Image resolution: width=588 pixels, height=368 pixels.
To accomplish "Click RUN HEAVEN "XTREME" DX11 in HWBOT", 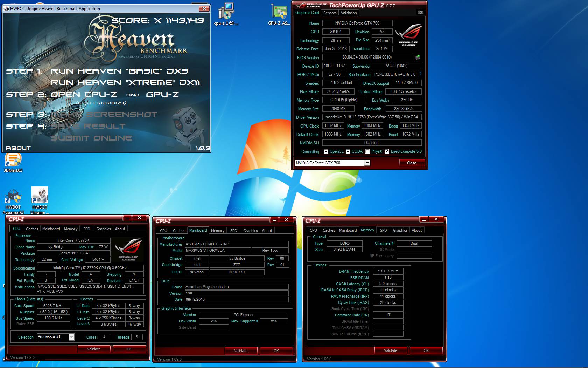I will click(x=125, y=83).
